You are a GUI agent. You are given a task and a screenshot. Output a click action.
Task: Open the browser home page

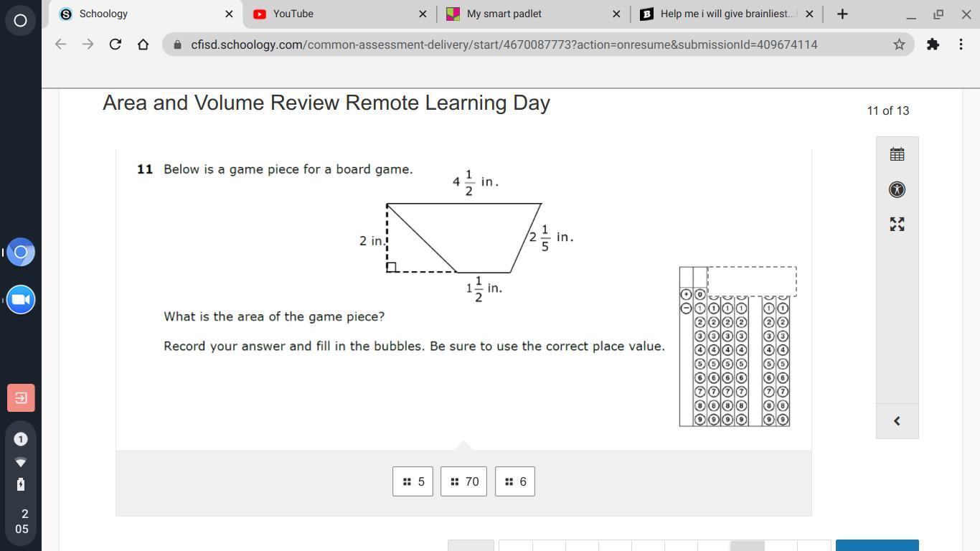tap(143, 44)
